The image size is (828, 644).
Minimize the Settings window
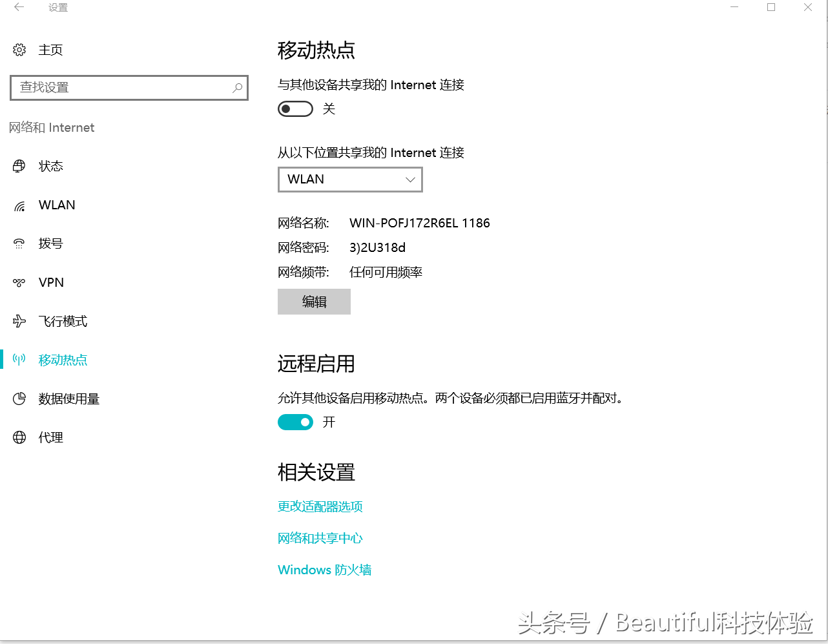pyautogui.click(x=734, y=8)
